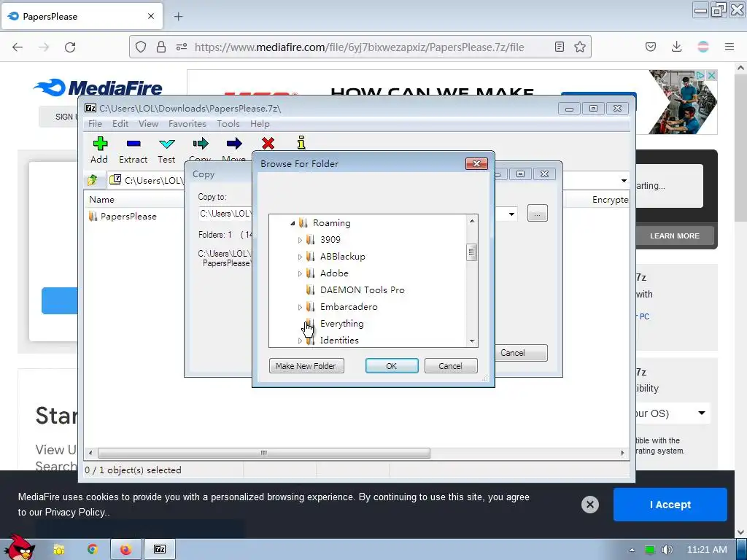Click the Name column header in 7-Zip
747x560 pixels.
coord(101,200)
